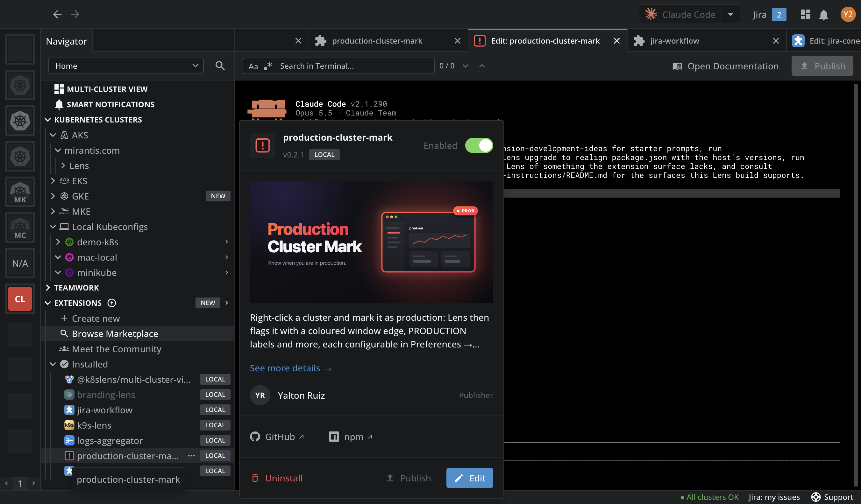Open the notifications bell in top bar
Image resolution: width=861 pixels, height=504 pixels.
823,15
